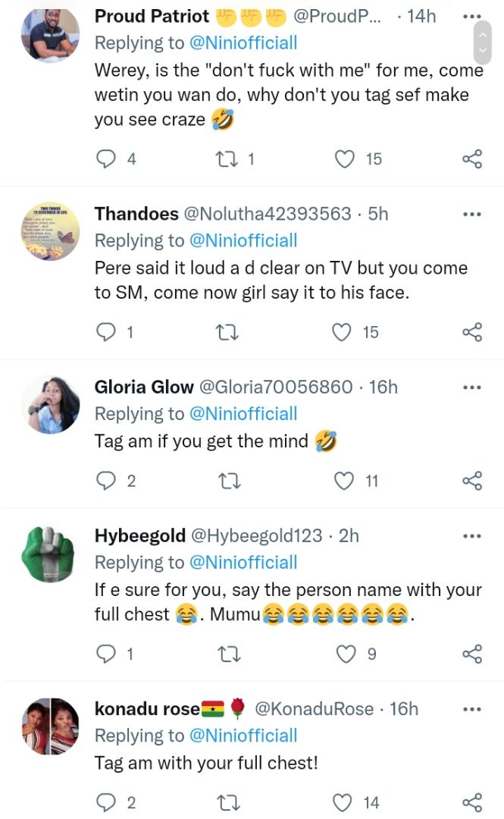Like Gloria Glow's tweet
Viewport: 504px width, 819px height.
345,481
